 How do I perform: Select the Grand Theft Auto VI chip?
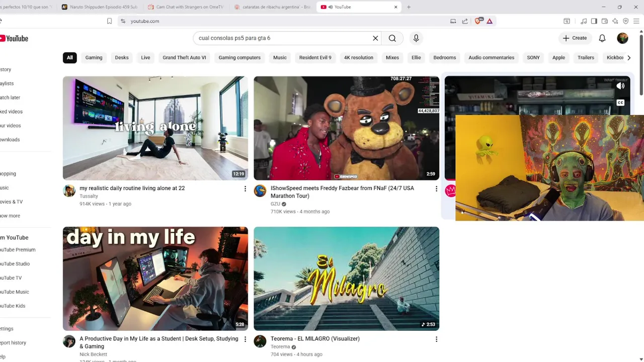[184, 58]
